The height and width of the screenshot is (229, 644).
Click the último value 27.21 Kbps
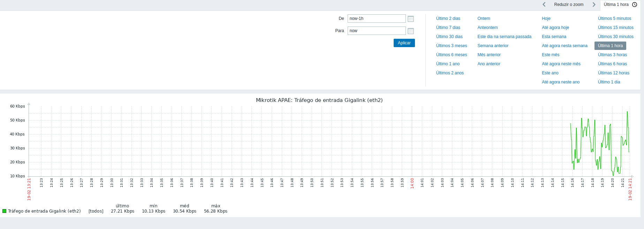coord(122,211)
